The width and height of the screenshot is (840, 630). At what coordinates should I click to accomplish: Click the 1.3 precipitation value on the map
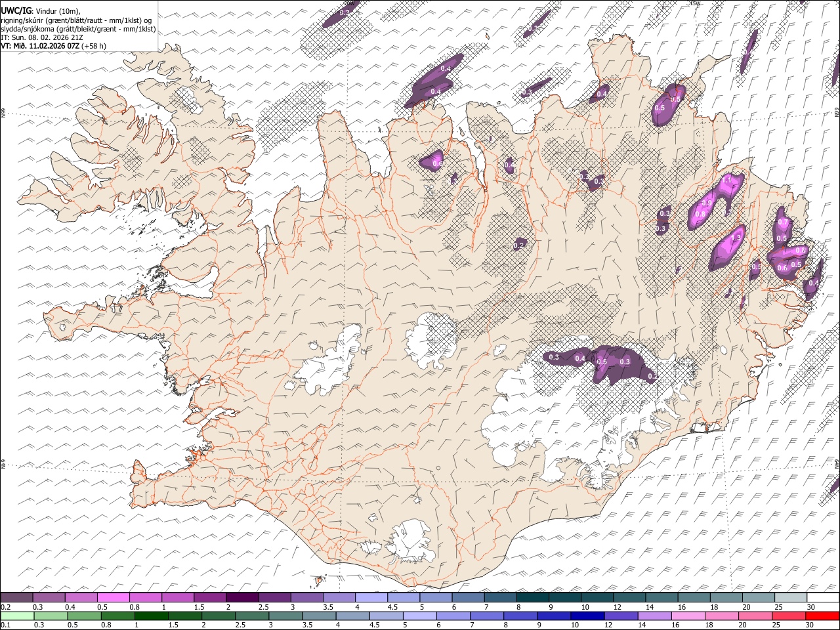(x=736, y=238)
